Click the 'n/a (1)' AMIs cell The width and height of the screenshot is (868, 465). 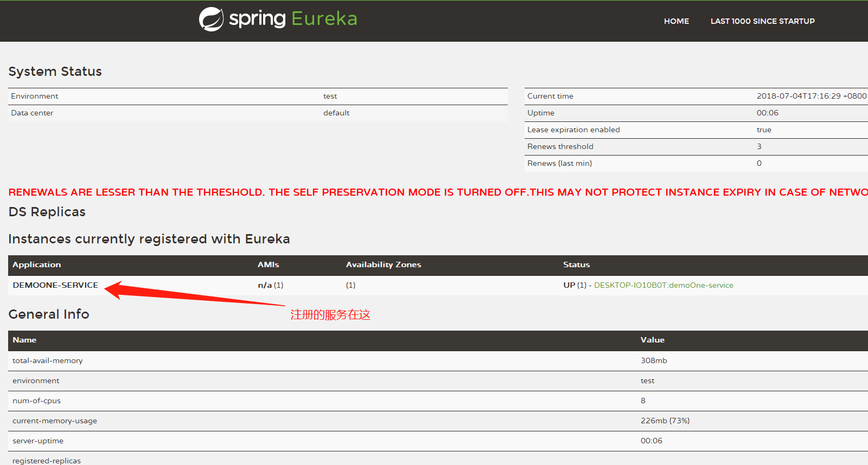click(x=270, y=285)
